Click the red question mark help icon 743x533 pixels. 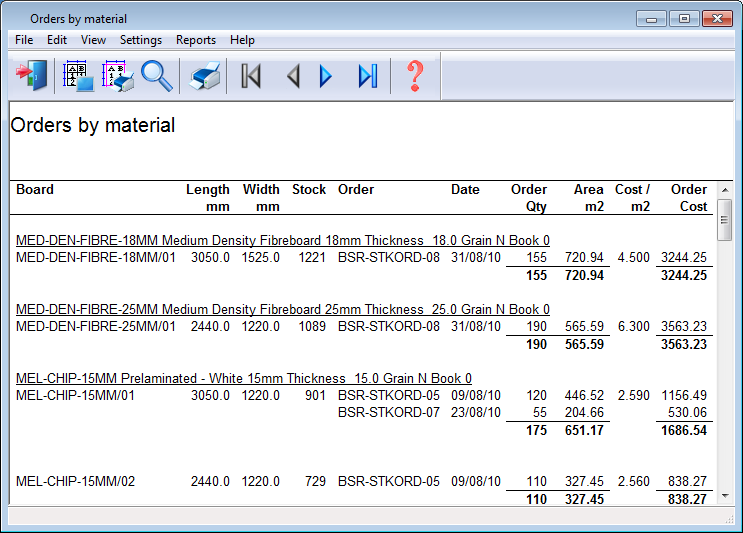(415, 76)
